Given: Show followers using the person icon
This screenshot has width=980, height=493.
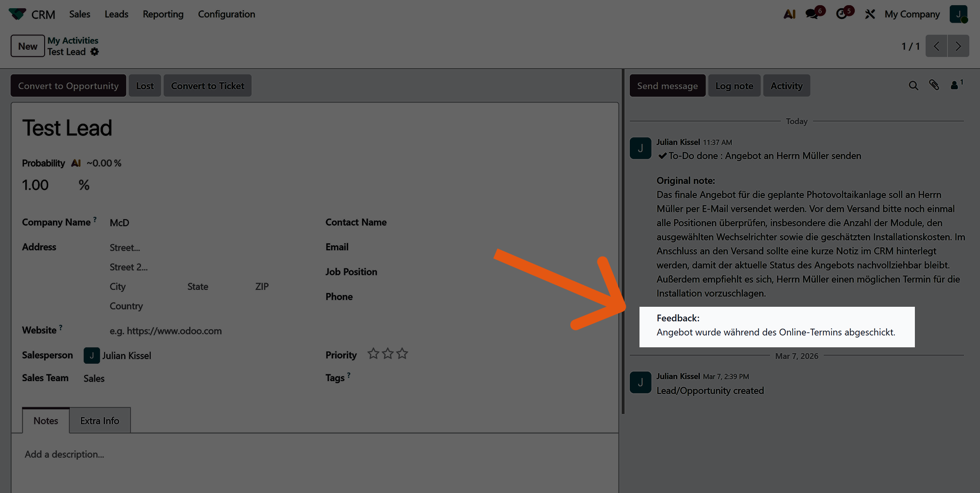Looking at the screenshot, I should point(954,86).
